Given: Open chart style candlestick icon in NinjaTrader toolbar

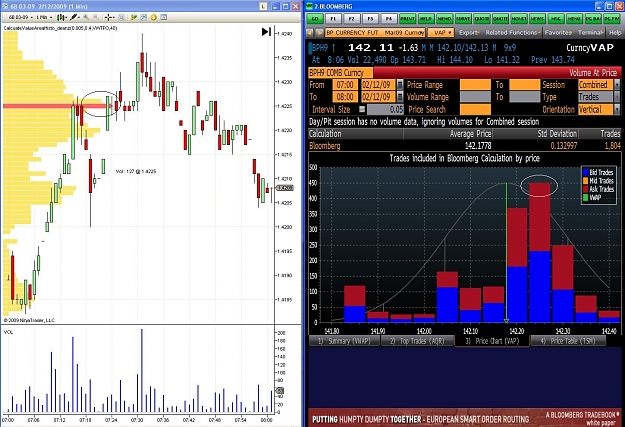Looking at the screenshot, I should coord(61,17).
